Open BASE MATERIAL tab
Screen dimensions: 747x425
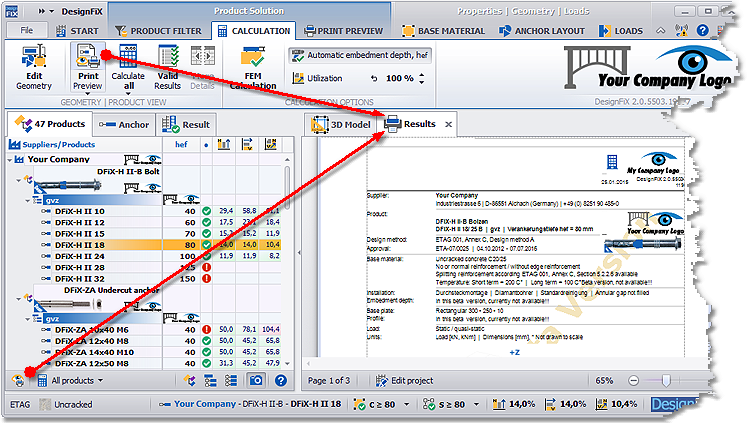[x=444, y=31]
